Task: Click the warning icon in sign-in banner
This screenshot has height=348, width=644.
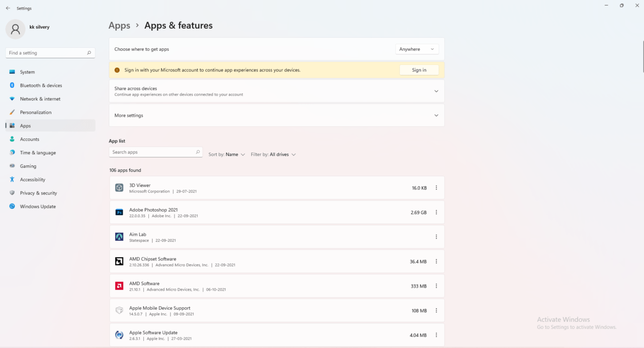Action: pos(117,70)
